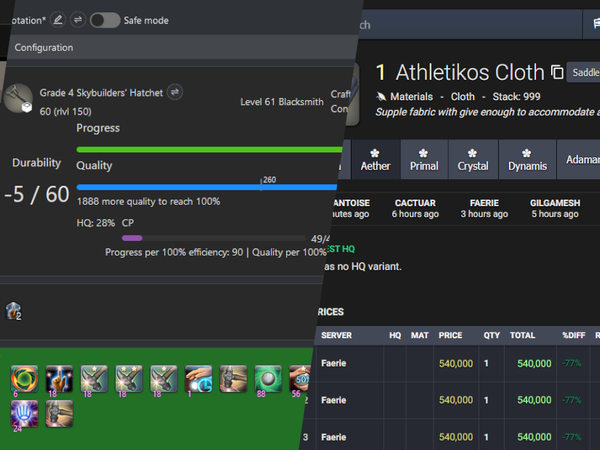Switch to the Dynamis data center tab
The height and width of the screenshot is (450, 600).
point(527,160)
